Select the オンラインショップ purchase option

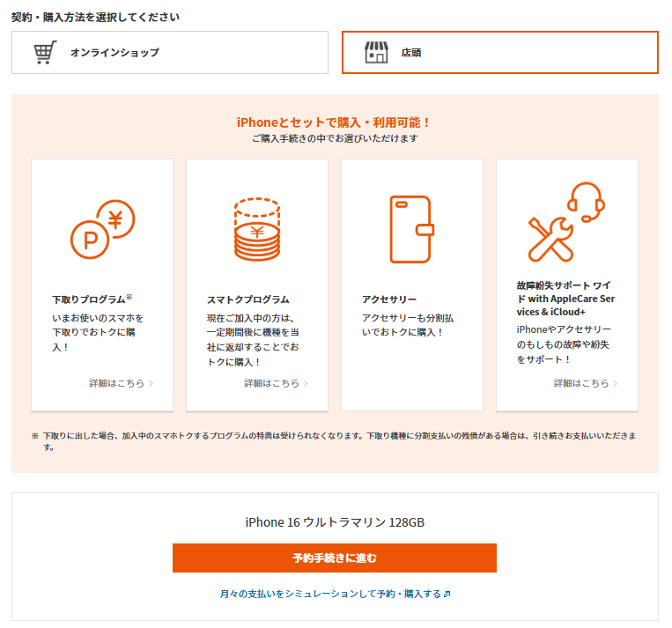click(170, 52)
